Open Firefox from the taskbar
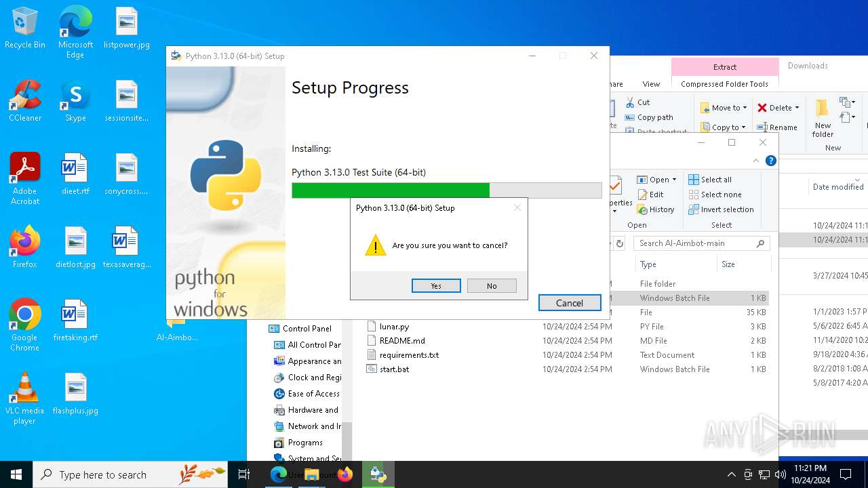 click(x=345, y=474)
